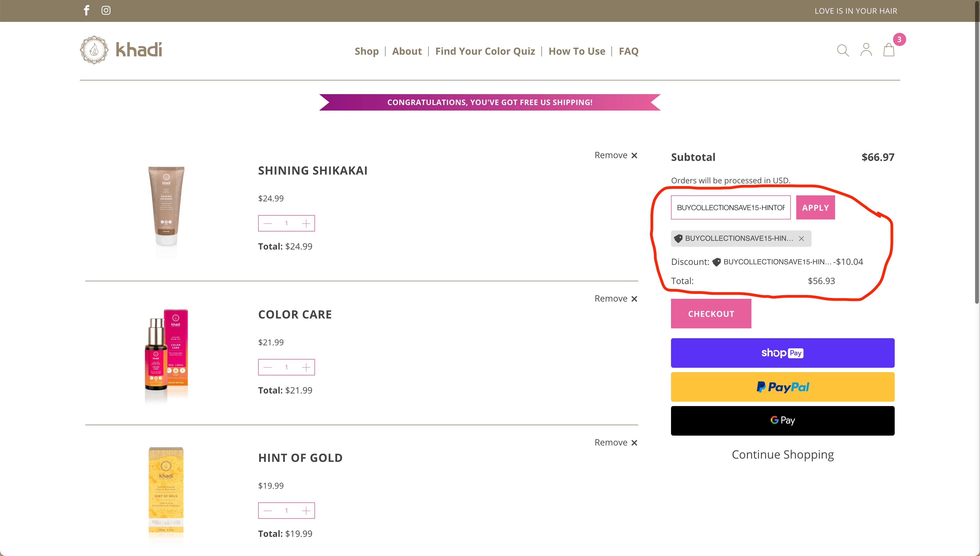Click the discount code input field
Screen dimensions: 980x556
[730, 208]
